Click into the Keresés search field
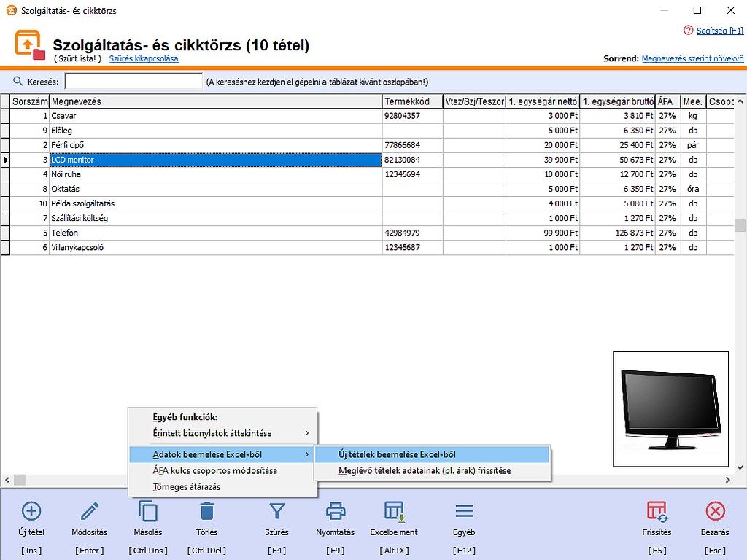Screen dimensions: 747x560 (133, 82)
